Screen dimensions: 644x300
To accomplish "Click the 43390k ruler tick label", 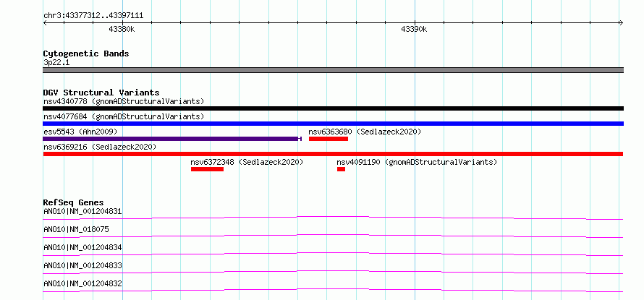I will click(414, 30).
